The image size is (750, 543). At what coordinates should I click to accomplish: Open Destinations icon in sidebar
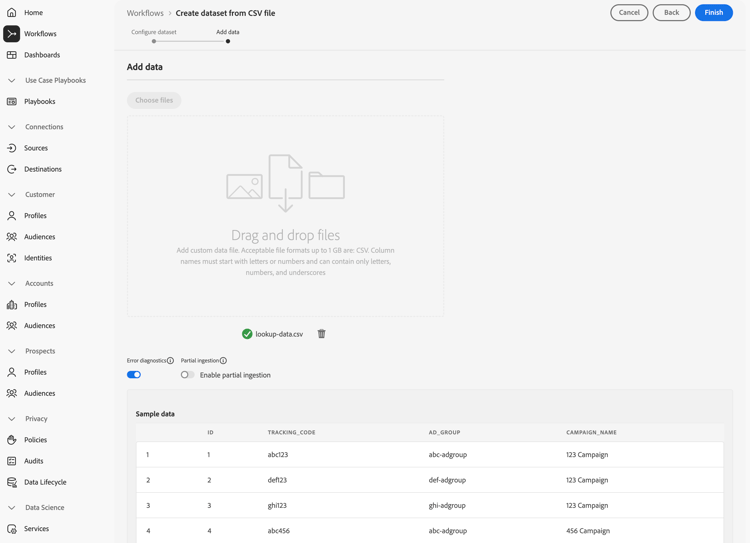point(12,169)
